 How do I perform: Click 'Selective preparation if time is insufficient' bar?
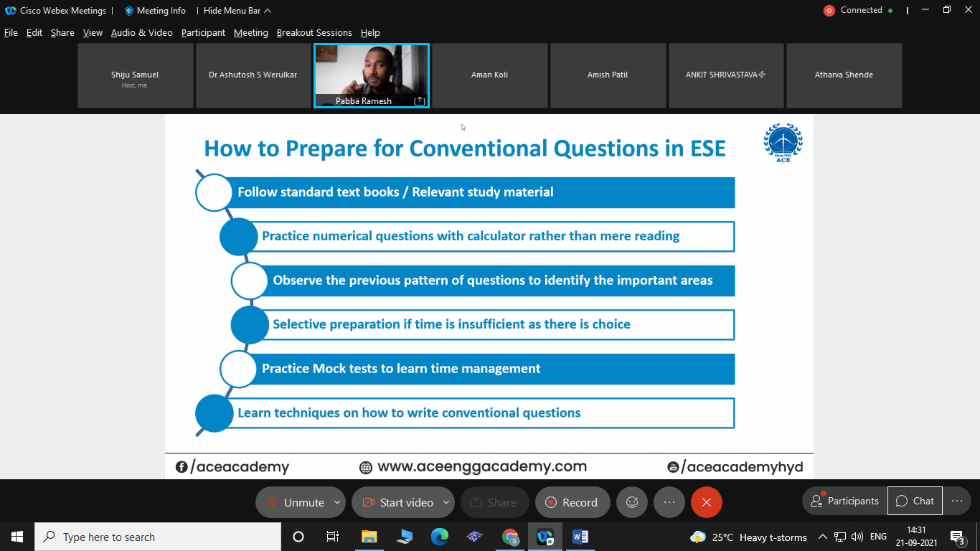(x=491, y=324)
